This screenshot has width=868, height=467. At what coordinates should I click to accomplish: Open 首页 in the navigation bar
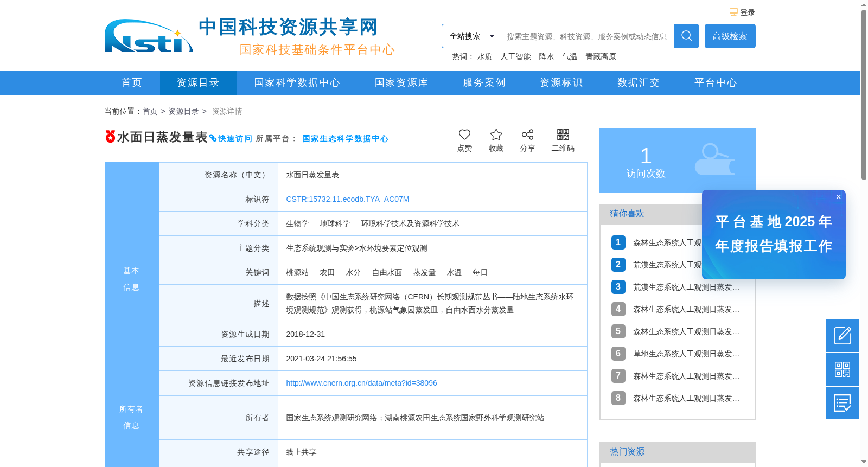click(x=132, y=82)
